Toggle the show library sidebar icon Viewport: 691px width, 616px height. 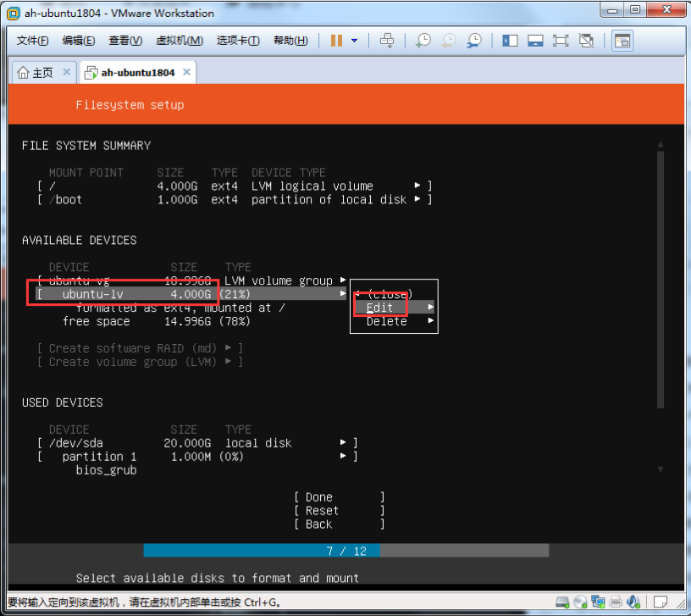point(510,41)
